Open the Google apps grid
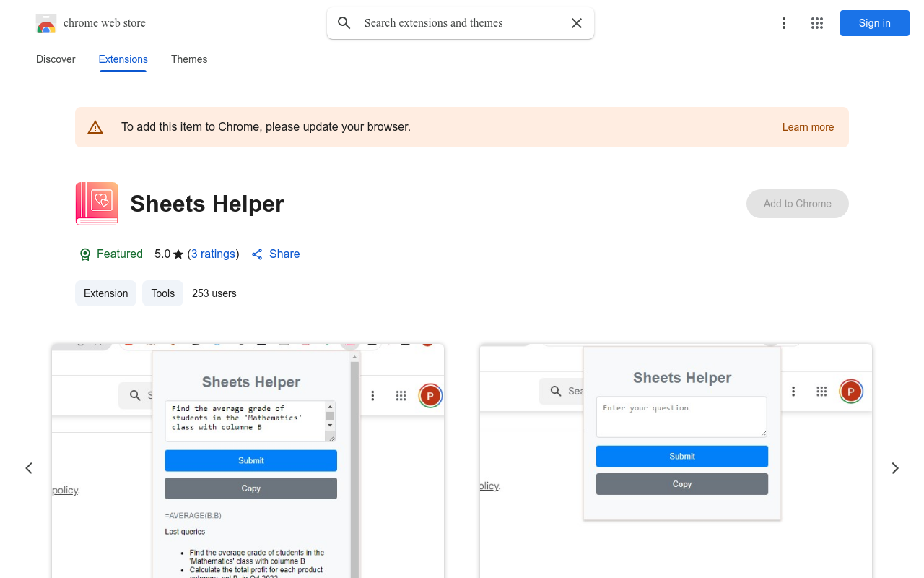Viewport: 924px width, 578px height. [817, 23]
